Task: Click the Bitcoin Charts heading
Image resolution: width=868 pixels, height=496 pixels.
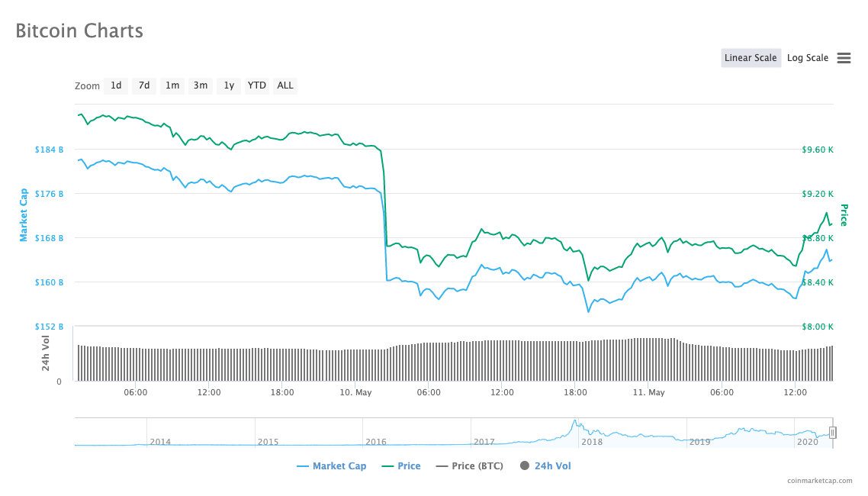Action: tap(79, 31)
